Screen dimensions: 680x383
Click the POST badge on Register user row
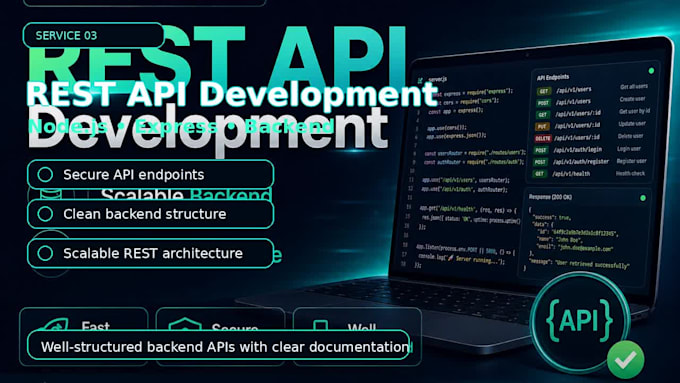540,162
